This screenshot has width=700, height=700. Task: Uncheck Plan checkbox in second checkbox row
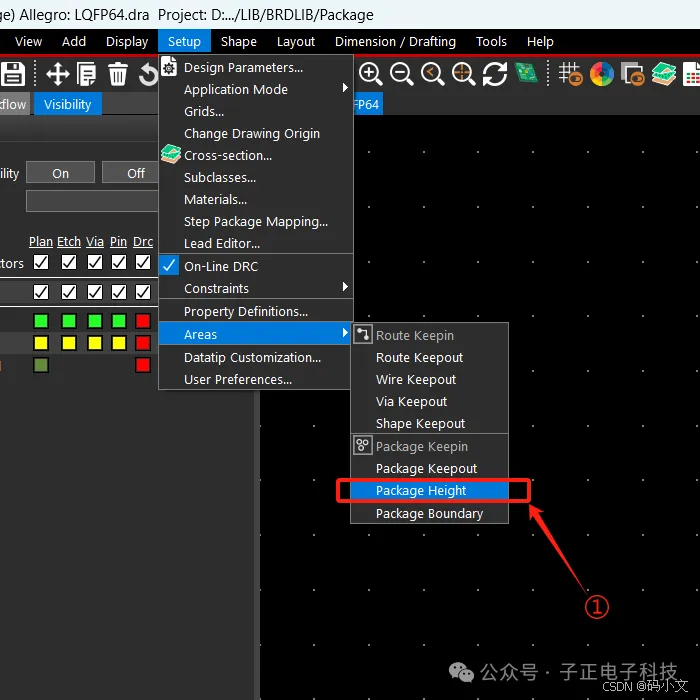tap(41, 292)
